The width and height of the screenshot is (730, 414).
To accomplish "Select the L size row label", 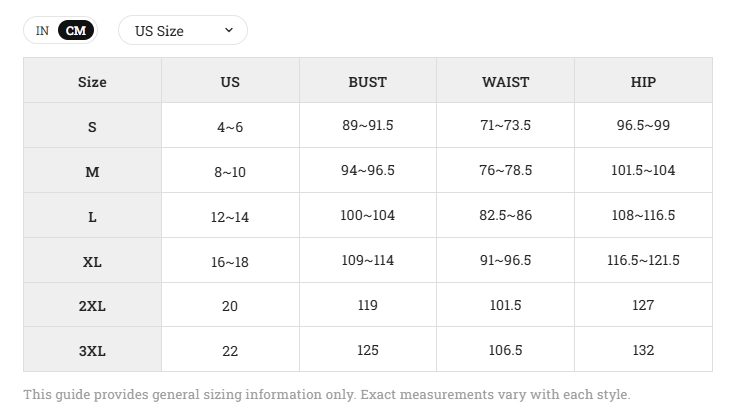I will [92, 216].
